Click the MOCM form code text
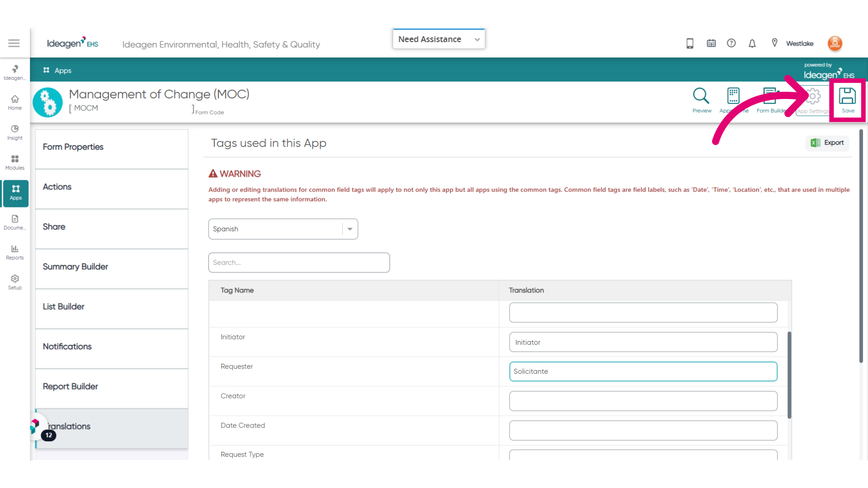Image resolution: width=868 pixels, height=488 pixels. point(86,108)
